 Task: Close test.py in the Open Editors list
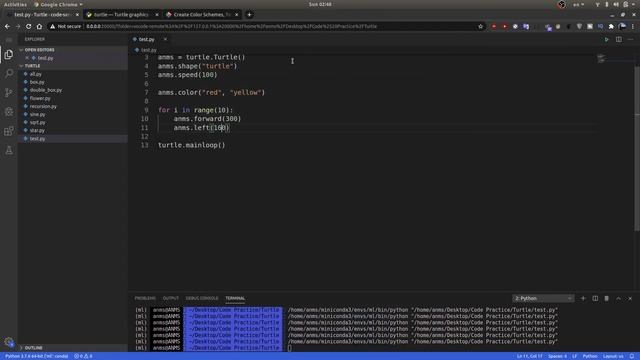click(27, 58)
